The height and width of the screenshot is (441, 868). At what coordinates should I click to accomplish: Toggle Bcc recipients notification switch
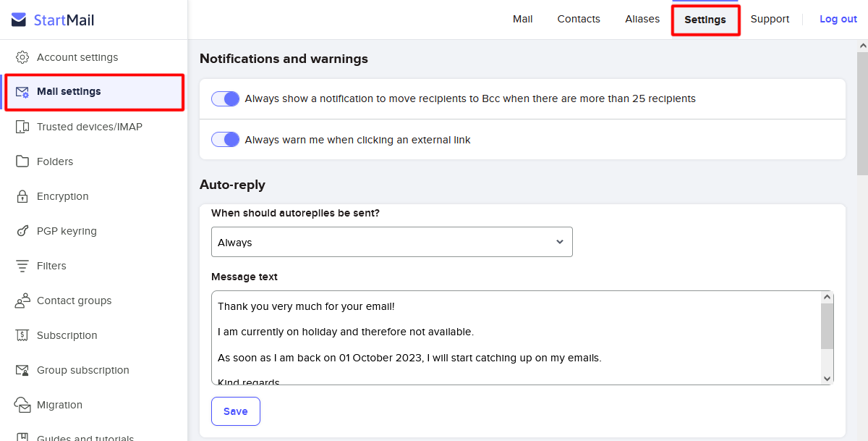225,99
